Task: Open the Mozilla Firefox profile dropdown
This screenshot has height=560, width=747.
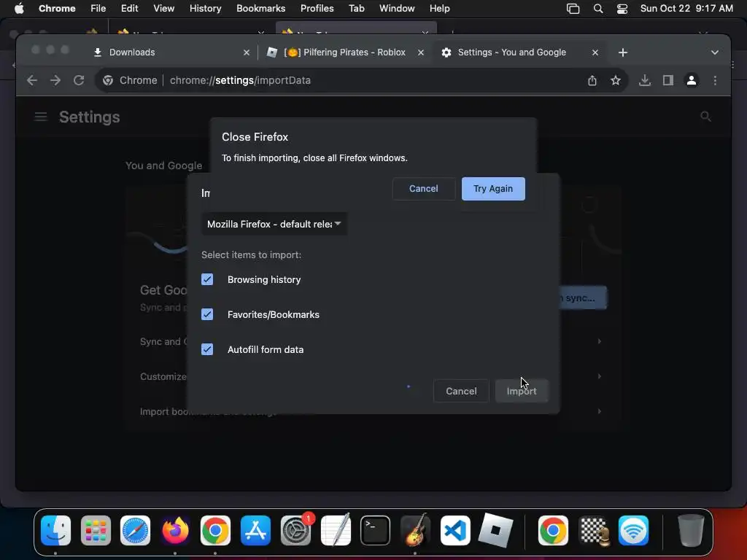Action: (x=274, y=224)
